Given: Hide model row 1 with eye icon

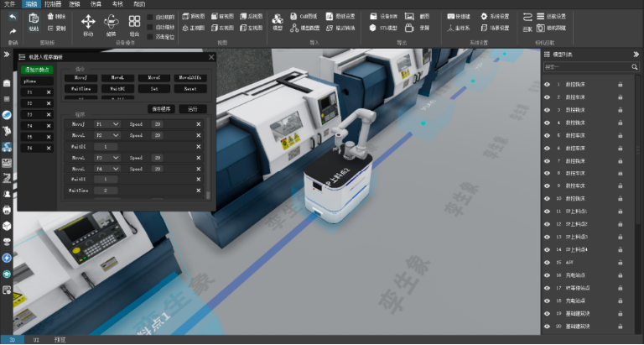Looking at the screenshot, I should (x=547, y=84).
